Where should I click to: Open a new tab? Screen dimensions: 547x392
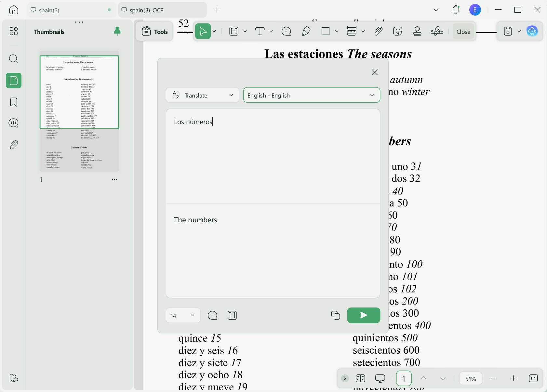point(217,10)
